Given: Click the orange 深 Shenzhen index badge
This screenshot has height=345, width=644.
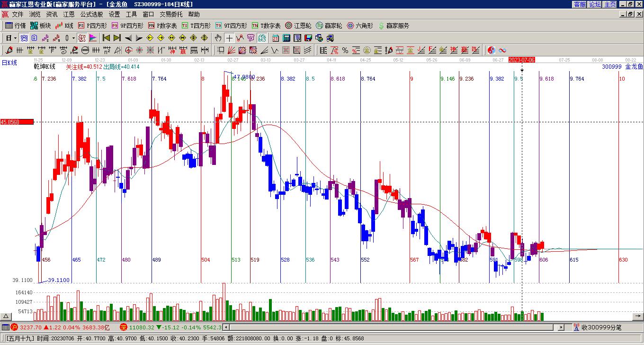Looking at the screenshot, I should pos(123,327).
